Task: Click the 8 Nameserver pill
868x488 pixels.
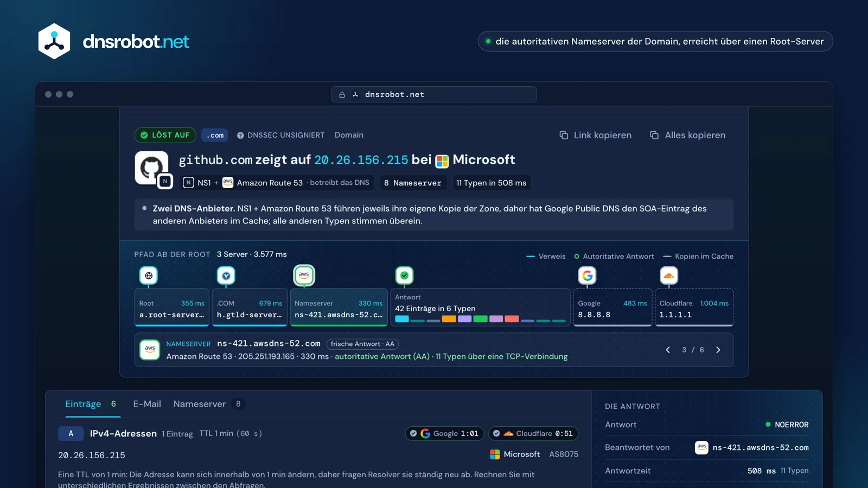Action: point(413,183)
